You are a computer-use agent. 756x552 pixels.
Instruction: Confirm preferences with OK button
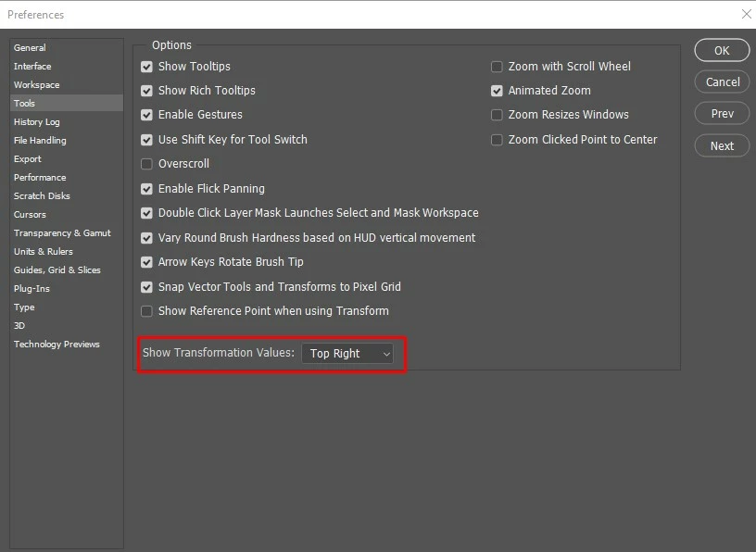tap(722, 51)
